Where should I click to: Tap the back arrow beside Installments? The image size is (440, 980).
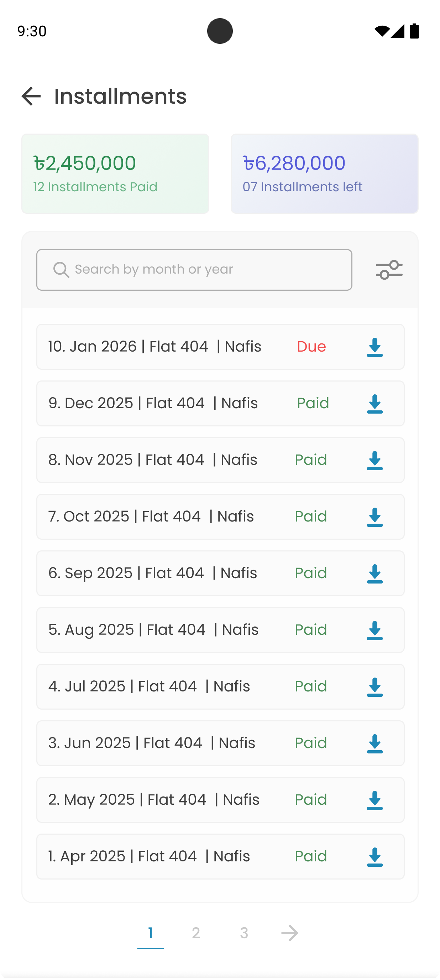(x=31, y=96)
